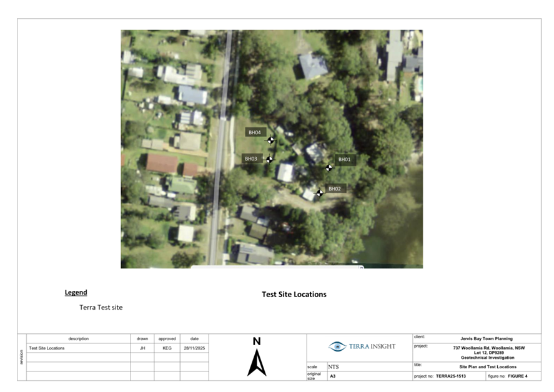Click the north arrow symbol

[x=257, y=363]
